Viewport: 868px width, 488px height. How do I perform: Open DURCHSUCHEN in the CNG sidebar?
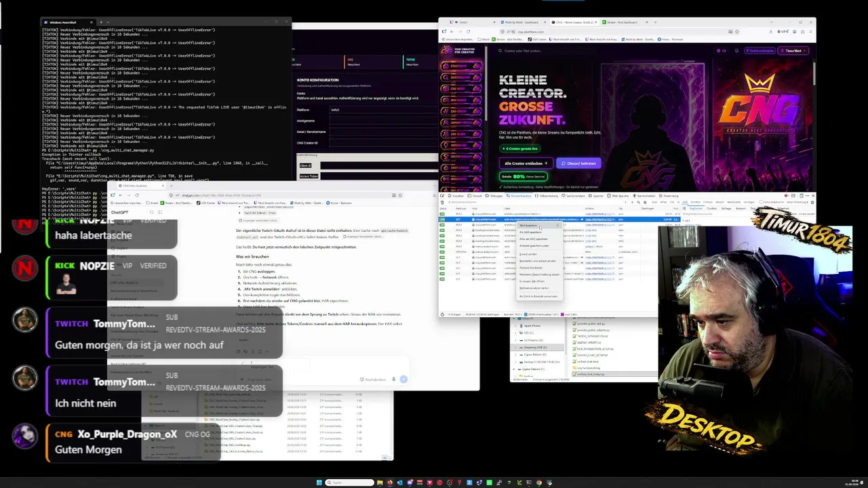[462, 77]
